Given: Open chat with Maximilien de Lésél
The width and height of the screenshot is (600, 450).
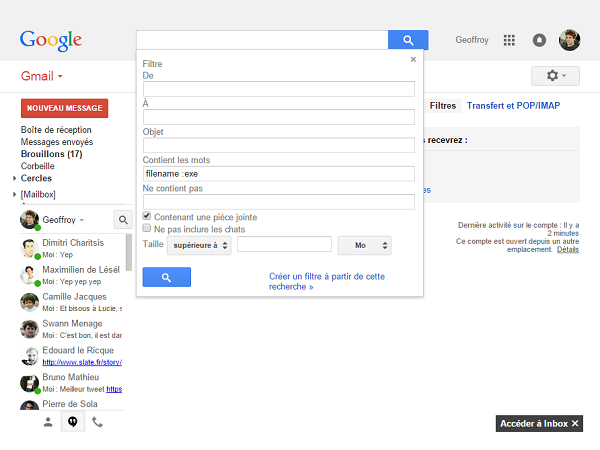Looking at the screenshot, I should 73,275.
